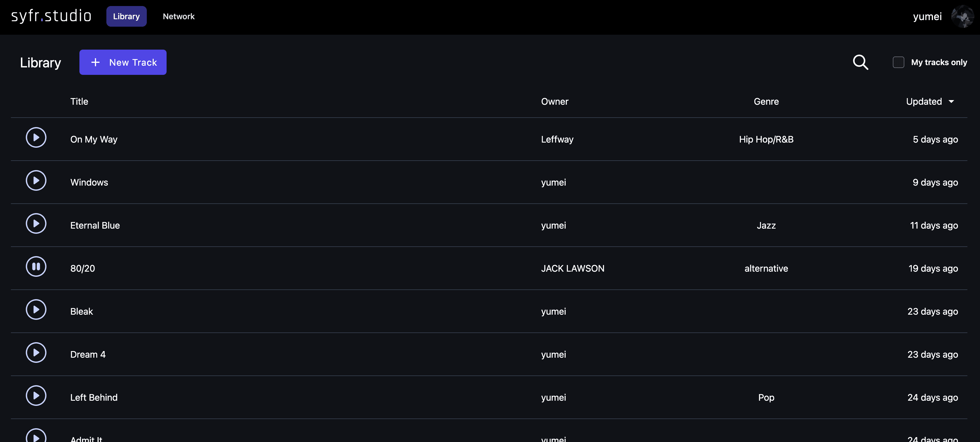
Task: Click the search icon to open search
Action: pos(861,62)
